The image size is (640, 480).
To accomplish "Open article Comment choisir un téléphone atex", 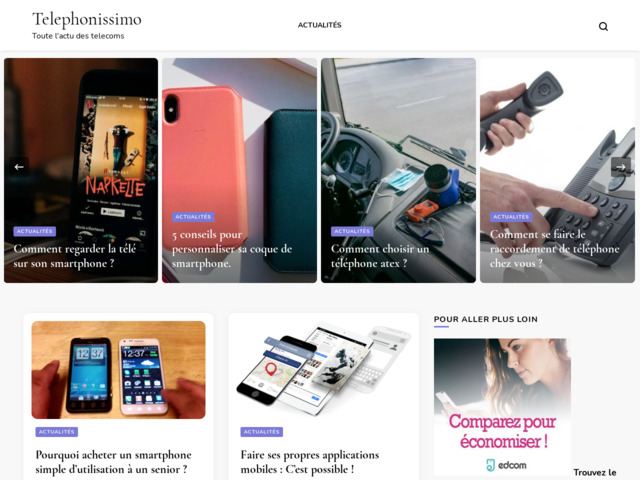I will pyautogui.click(x=380, y=256).
